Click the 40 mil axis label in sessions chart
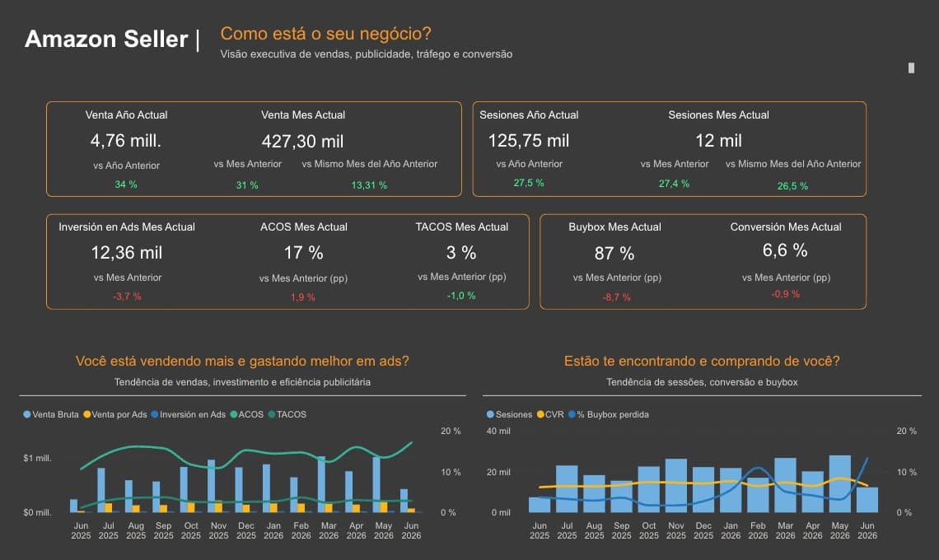The height and width of the screenshot is (560, 939). tap(498, 432)
